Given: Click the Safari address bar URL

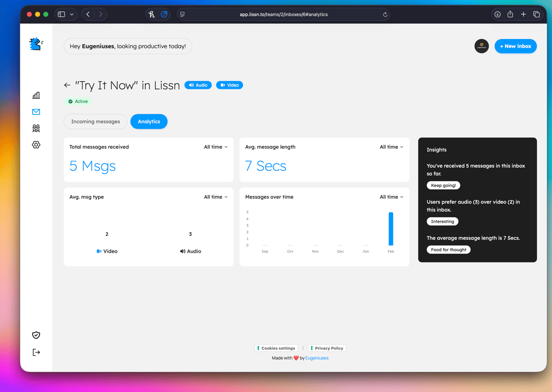Looking at the screenshot, I should (x=284, y=14).
